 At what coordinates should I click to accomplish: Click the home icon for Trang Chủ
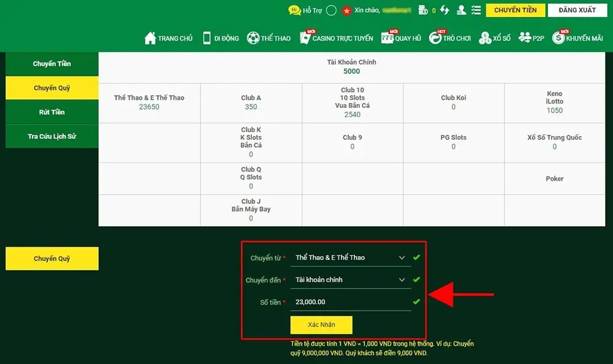tap(150, 38)
